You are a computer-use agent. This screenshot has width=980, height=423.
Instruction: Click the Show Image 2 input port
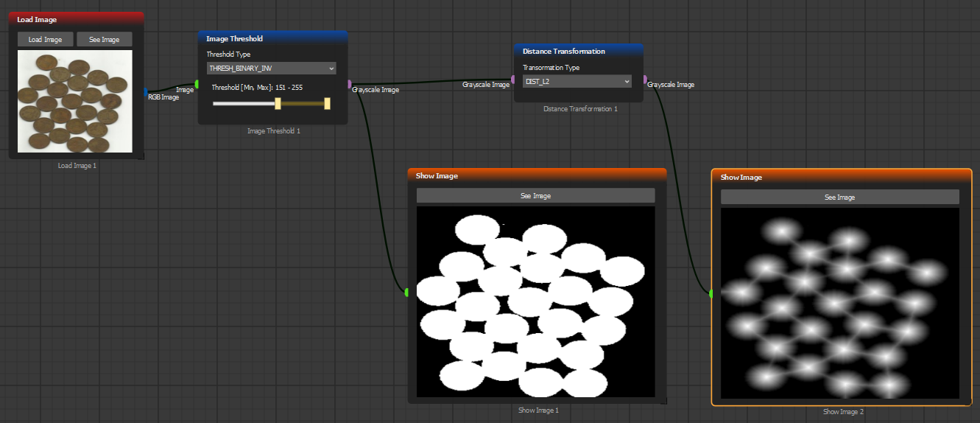click(711, 294)
